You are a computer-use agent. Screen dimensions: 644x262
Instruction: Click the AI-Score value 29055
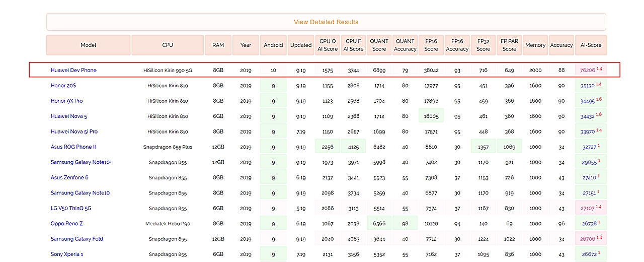(x=589, y=163)
